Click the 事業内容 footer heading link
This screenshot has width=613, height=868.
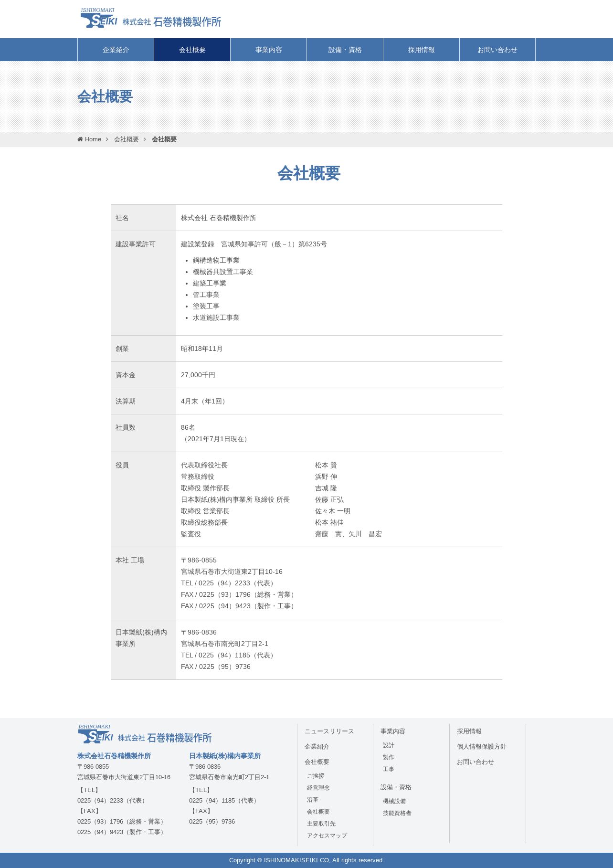(x=393, y=731)
